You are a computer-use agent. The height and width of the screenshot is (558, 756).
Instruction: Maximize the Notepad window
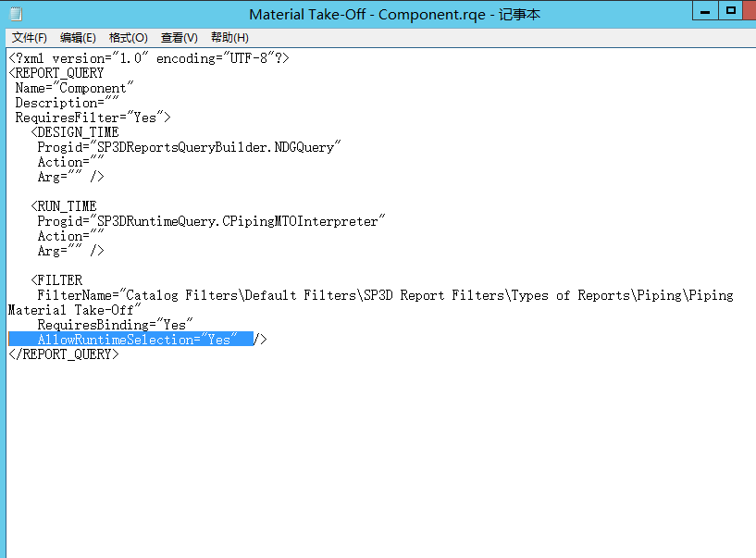[x=730, y=10]
